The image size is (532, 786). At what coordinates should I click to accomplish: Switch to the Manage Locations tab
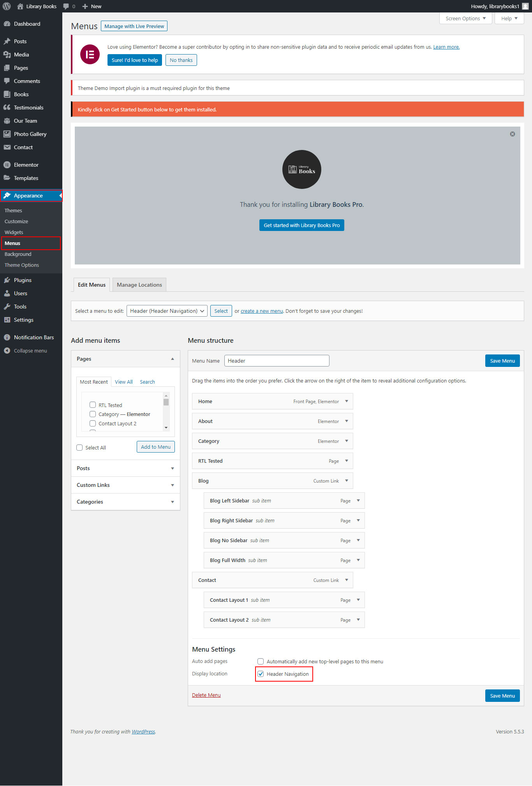pos(139,285)
